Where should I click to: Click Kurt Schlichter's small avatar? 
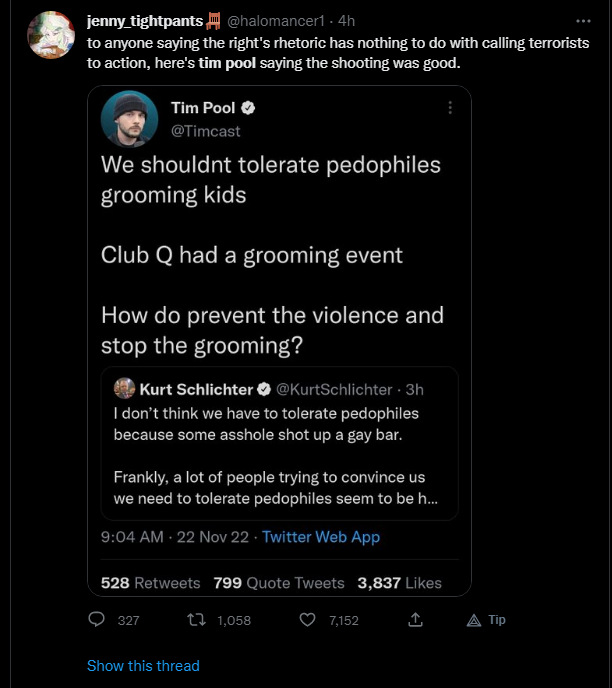click(125, 388)
